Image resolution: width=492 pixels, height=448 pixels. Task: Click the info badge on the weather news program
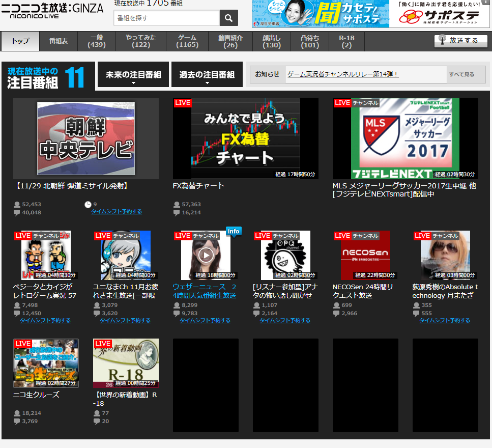(x=234, y=232)
